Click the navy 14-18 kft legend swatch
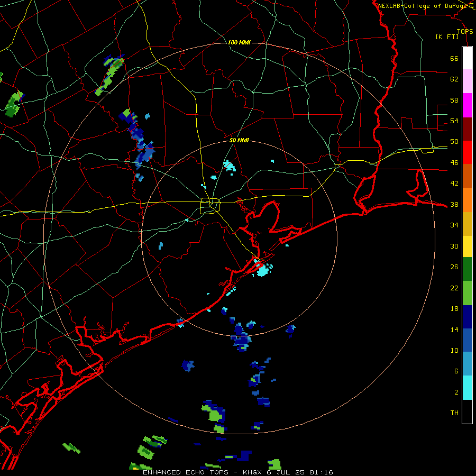 [467, 317]
